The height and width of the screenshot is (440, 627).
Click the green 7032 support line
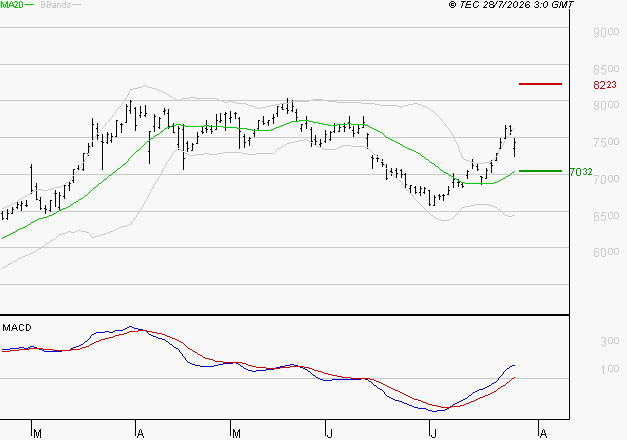(x=540, y=171)
